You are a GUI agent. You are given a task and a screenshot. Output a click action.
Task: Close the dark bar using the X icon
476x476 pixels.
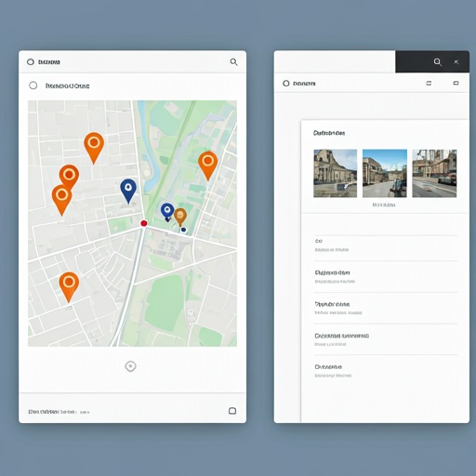tap(456, 61)
